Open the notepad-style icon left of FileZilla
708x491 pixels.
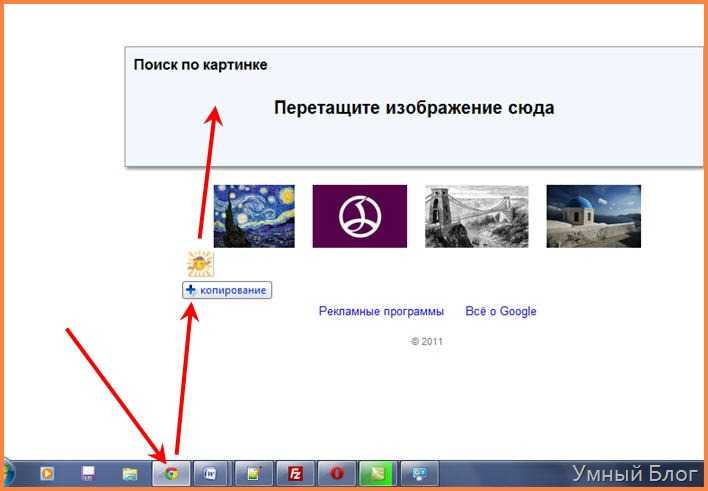click(254, 473)
